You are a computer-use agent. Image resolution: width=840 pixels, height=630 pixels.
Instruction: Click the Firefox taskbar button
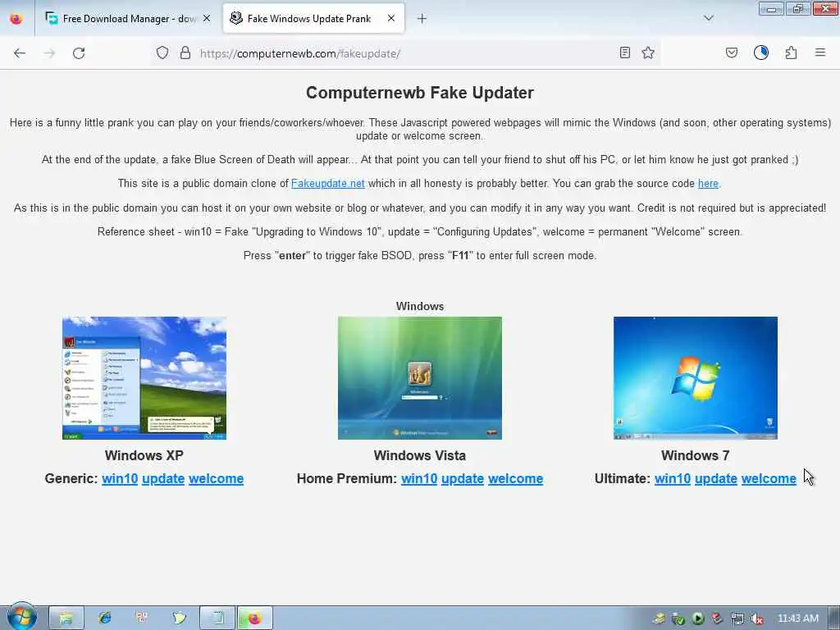pos(255,619)
